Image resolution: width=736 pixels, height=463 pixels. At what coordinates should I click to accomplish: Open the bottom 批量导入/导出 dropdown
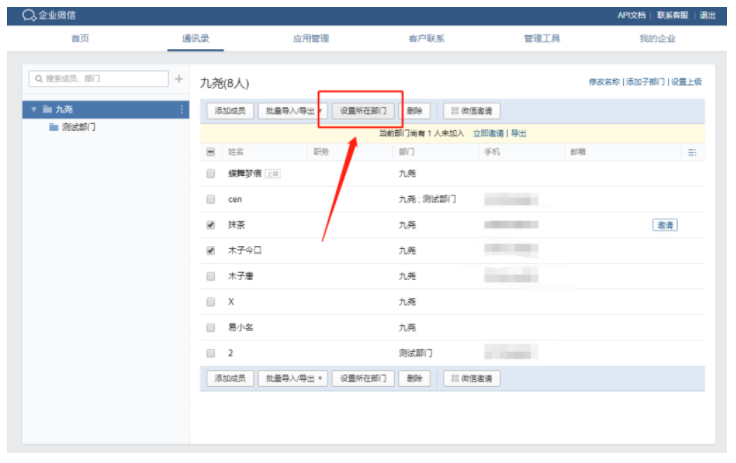294,378
